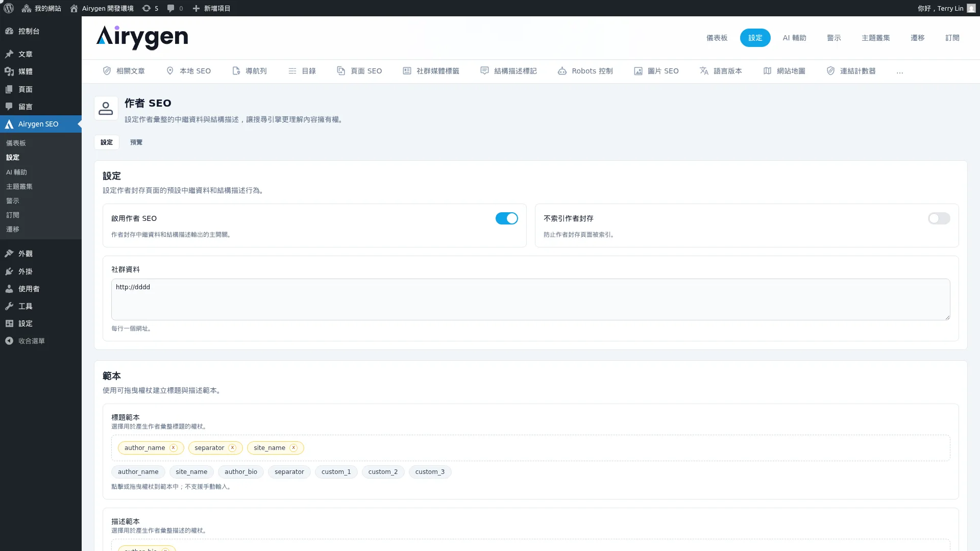Open 遷移 in top navigation

click(x=918, y=38)
